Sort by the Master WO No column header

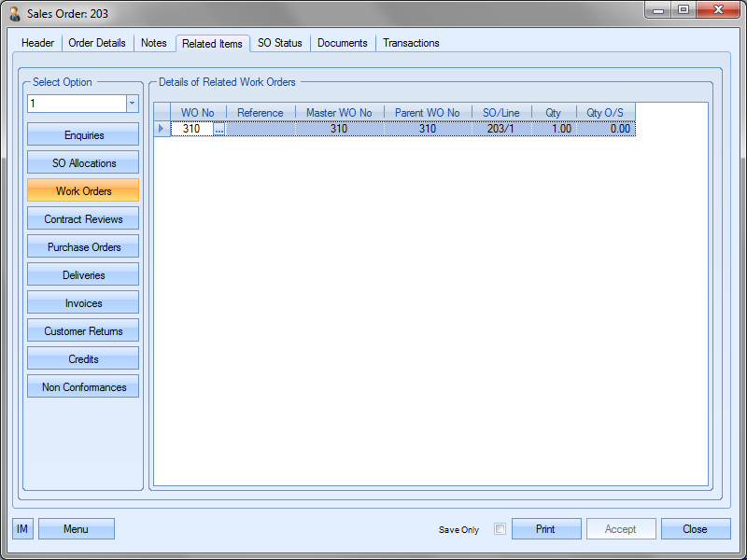339,113
